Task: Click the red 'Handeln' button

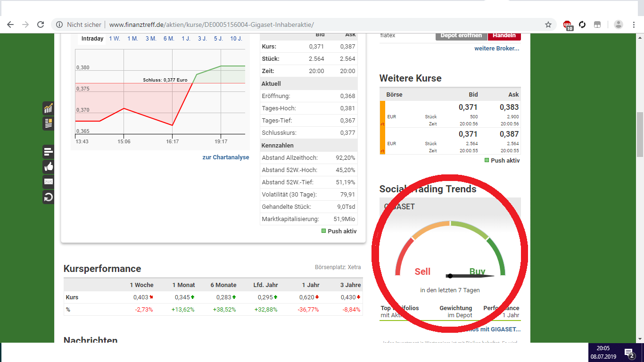Action: [504, 35]
